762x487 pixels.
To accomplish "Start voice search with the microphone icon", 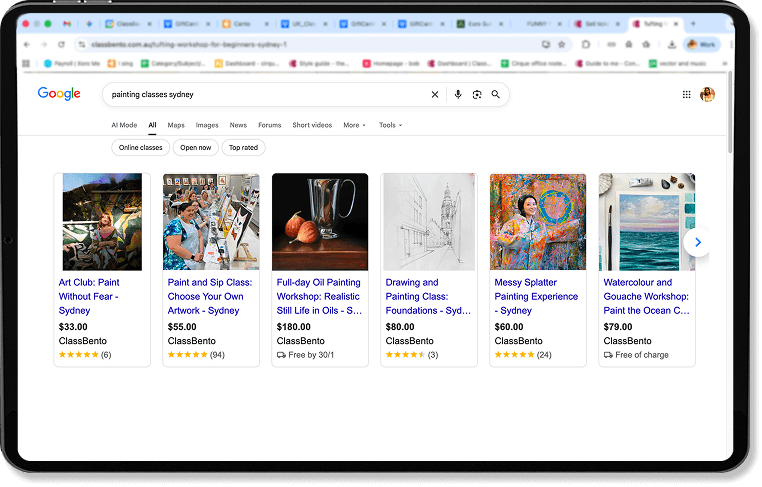I will point(458,94).
